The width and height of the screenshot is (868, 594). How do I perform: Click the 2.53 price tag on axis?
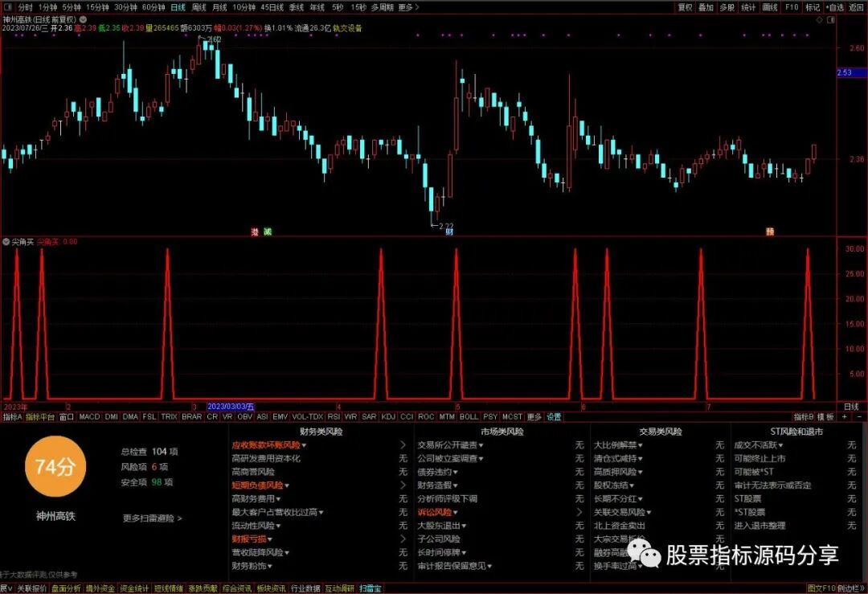pyautogui.click(x=851, y=72)
